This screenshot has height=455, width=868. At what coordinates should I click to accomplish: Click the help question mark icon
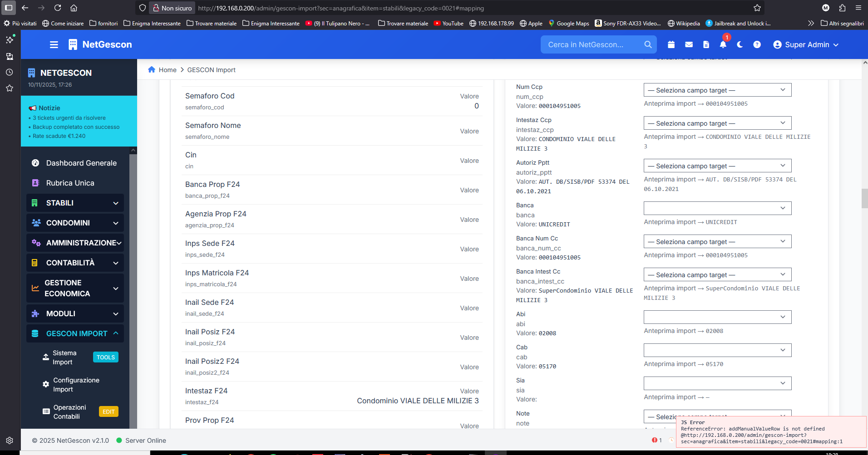757,44
